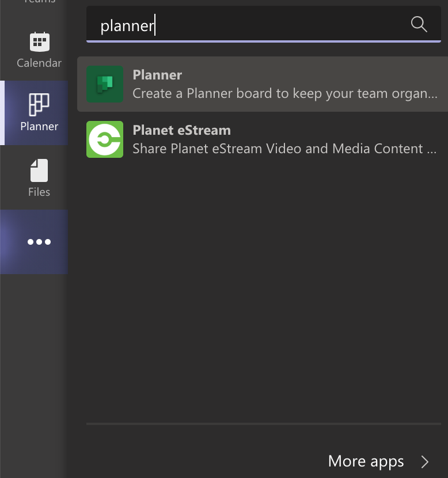Expand the More apps chevron arrow
Viewport: 448px width, 478px height.
[x=425, y=461]
